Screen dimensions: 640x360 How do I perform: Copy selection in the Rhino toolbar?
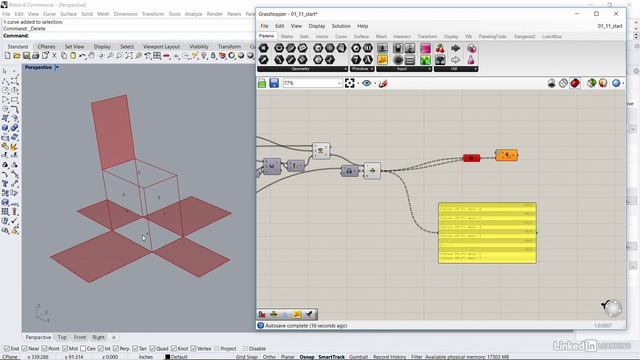tap(64, 56)
